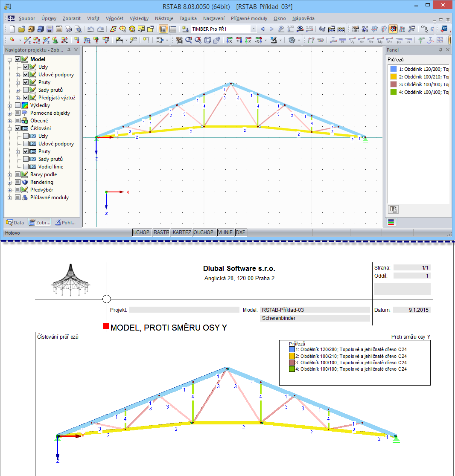Open the Soubor menu
The height and width of the screenshot is (476, 455).
(27, 18)
